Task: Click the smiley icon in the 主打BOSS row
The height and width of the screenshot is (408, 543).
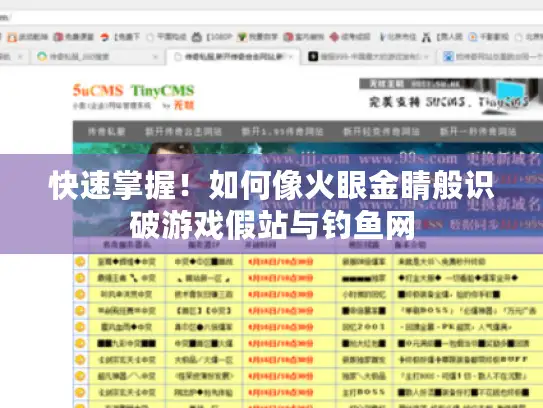Action: pos(80,392)
